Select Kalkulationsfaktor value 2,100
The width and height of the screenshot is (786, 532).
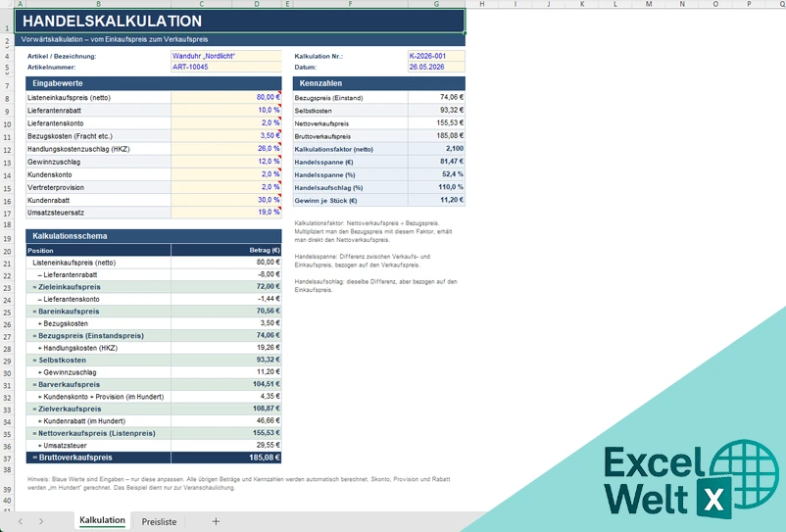click(x=436, y=149)
